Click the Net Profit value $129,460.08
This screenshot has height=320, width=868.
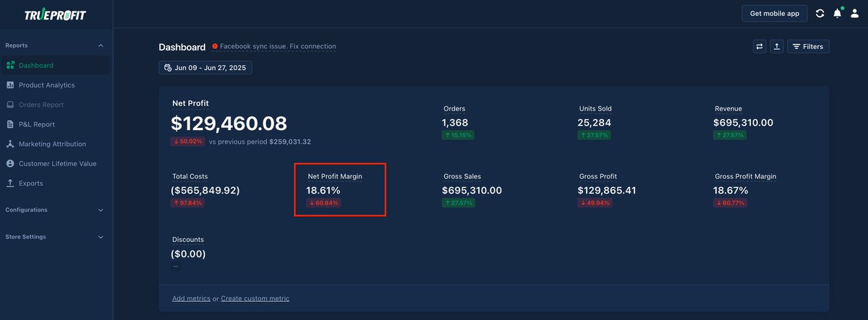tap(229, 124)
